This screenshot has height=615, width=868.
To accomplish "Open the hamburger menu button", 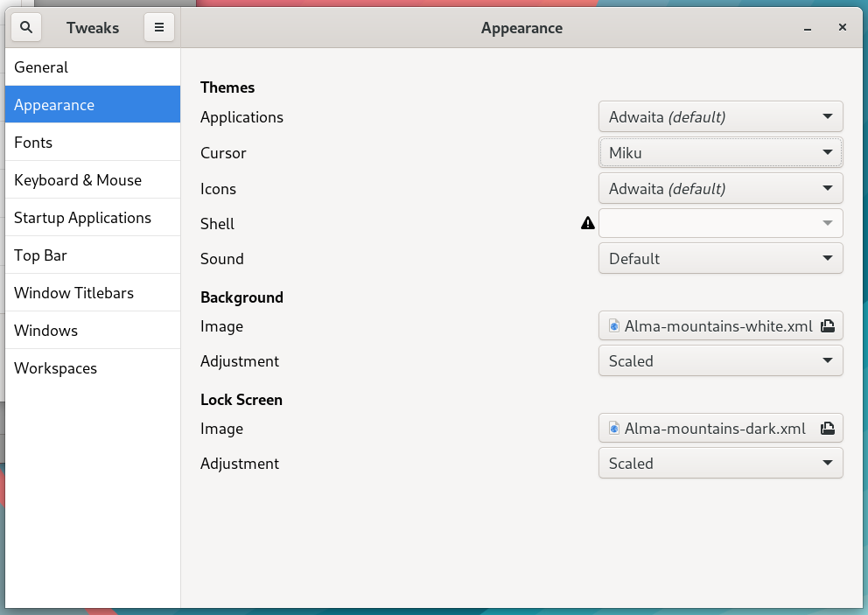I will pyautogui.click(x=159, y=28).
